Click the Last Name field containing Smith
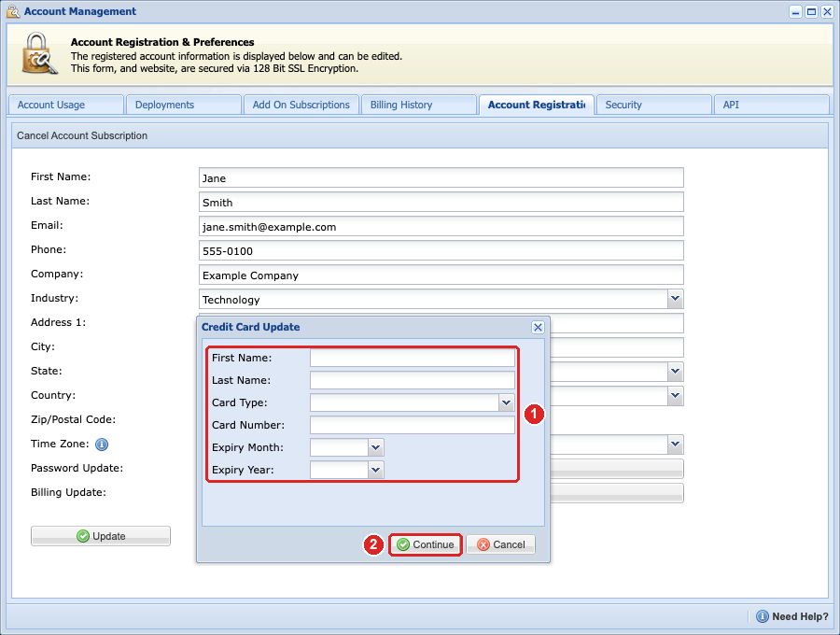The image size is (840, 635). point(441,202)
